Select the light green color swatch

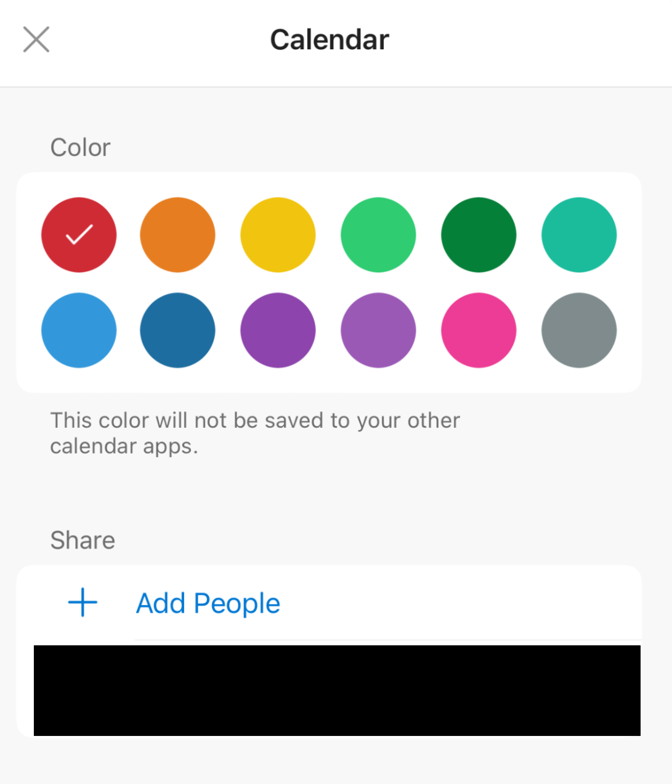(378, 235)
